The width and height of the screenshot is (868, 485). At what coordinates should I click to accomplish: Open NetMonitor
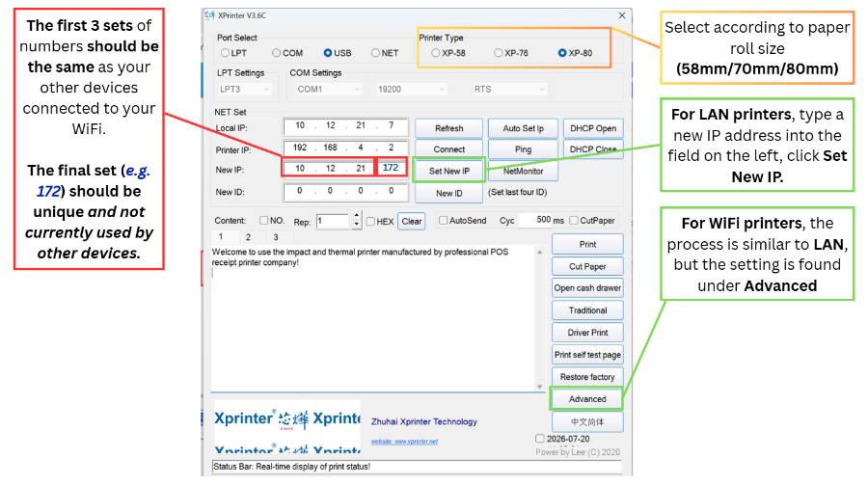[523, 171]
